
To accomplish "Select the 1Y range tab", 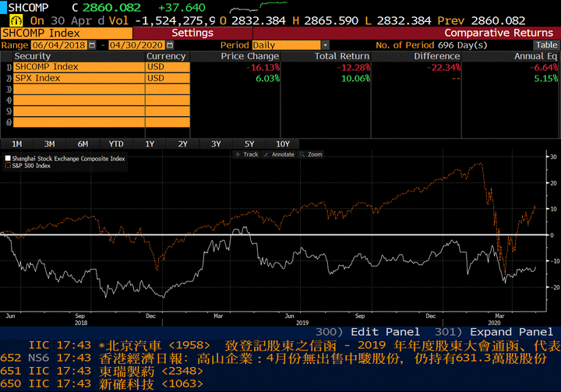I will (x=150, y=144).
